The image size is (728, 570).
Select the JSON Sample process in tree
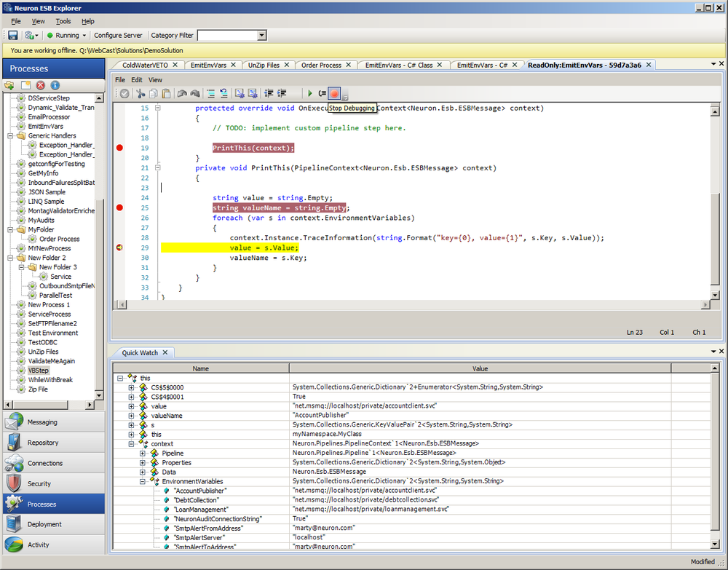coord(47,191)
